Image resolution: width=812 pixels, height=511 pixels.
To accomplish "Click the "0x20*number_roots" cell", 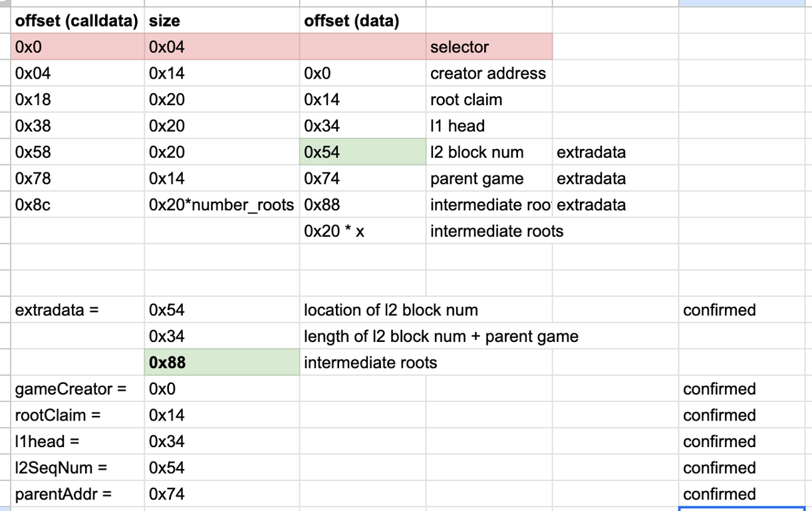I will [221, 205].
